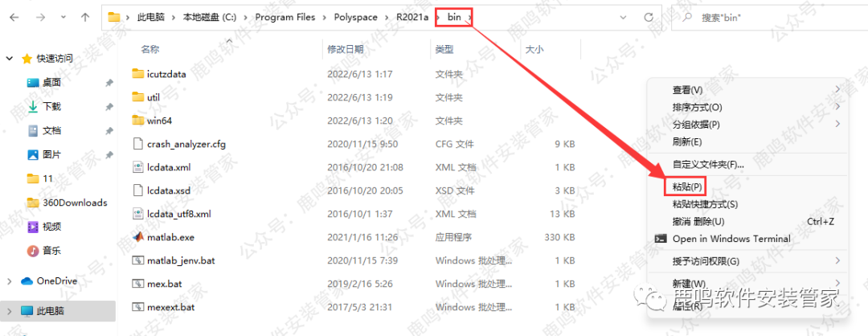Click the 13 KB size cell
This screenshot has height=336, width=868.
(x=561, y=214)
